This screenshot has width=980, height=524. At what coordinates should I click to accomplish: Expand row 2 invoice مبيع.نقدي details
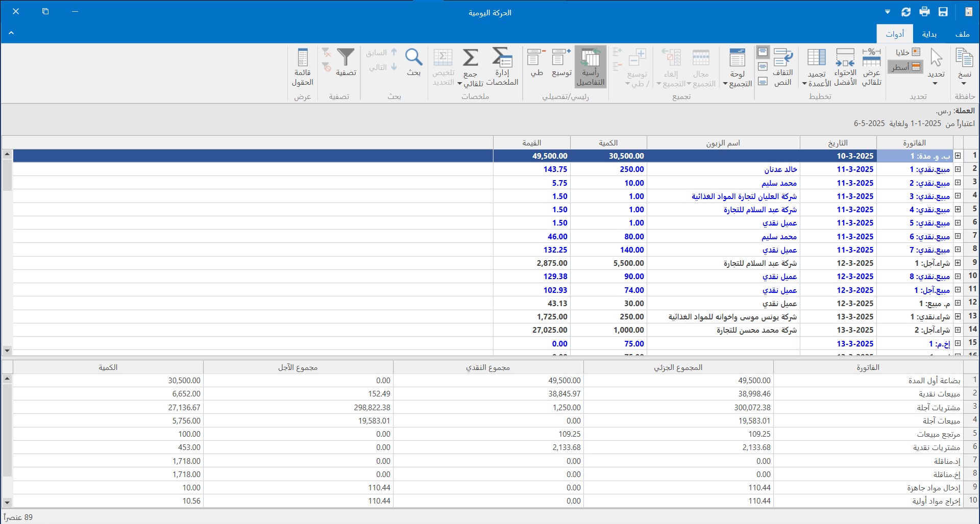coord(958,169)
